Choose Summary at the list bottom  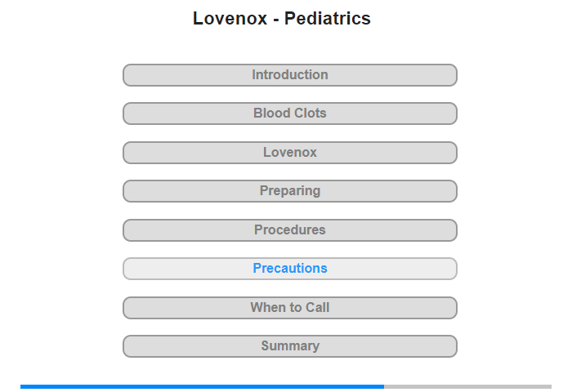click(289, 346)
